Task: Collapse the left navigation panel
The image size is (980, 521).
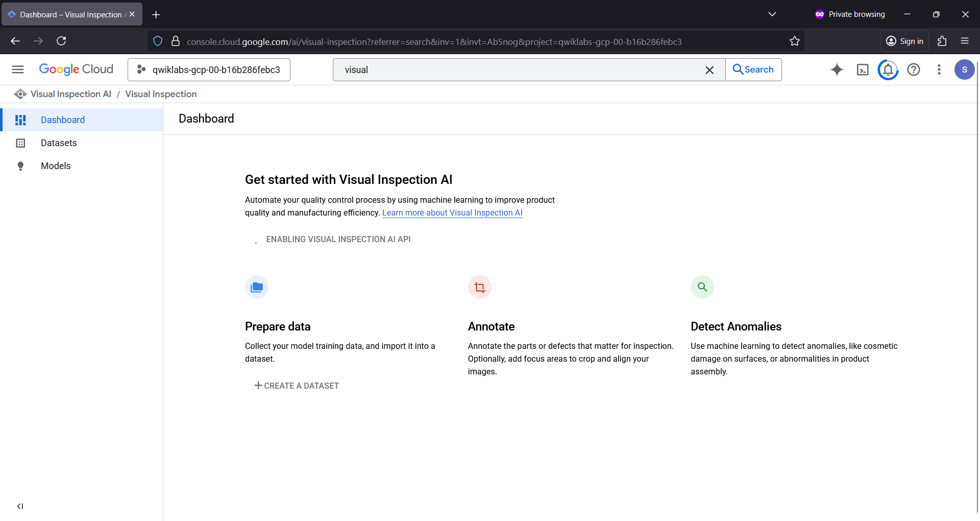Action: click(x=20, y=506)
